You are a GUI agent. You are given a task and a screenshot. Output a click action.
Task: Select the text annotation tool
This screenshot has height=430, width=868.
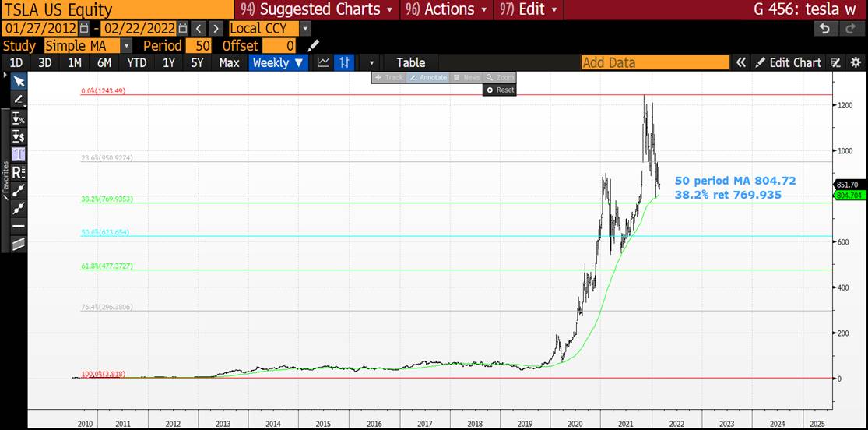click(x=19, y=154)
